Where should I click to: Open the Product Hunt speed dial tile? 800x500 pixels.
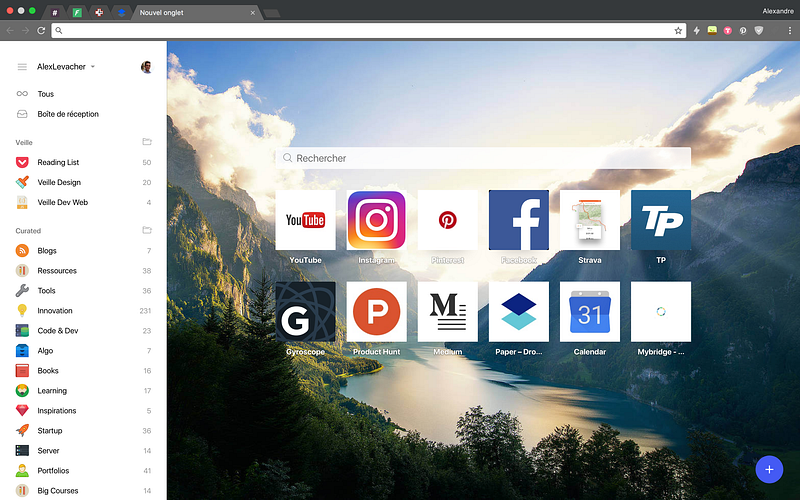coord(377,311)
